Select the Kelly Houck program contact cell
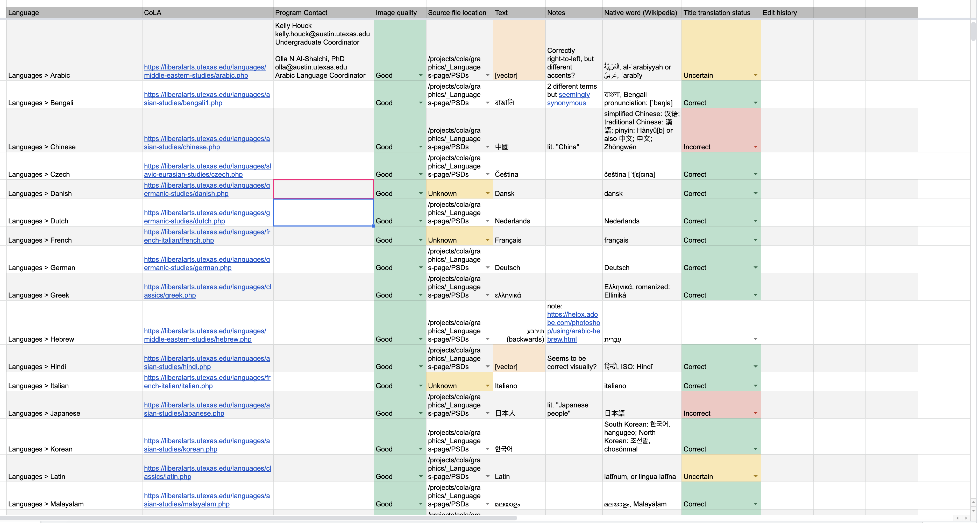Screen dimensions: 980x523 point(323,50)
